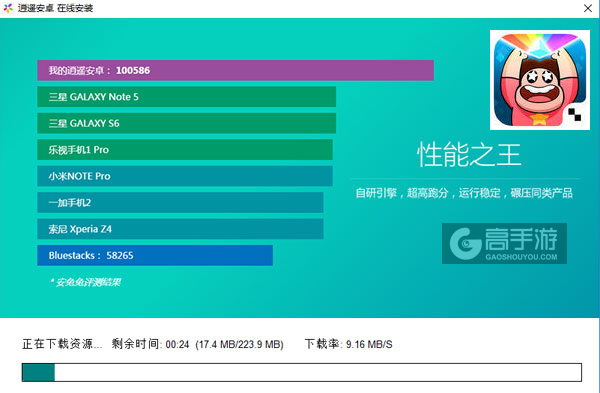The height and width of the screenshot is (393, 600).
Task: Click the 下载率 9.16 MB/S readout
Action: (x=349, y=344)
